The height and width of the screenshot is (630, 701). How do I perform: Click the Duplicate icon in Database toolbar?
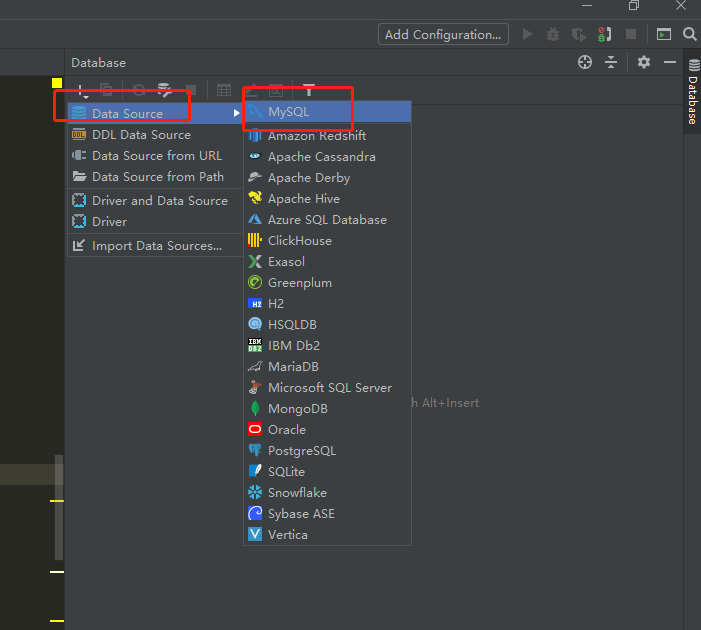click(x=106, y=90)
